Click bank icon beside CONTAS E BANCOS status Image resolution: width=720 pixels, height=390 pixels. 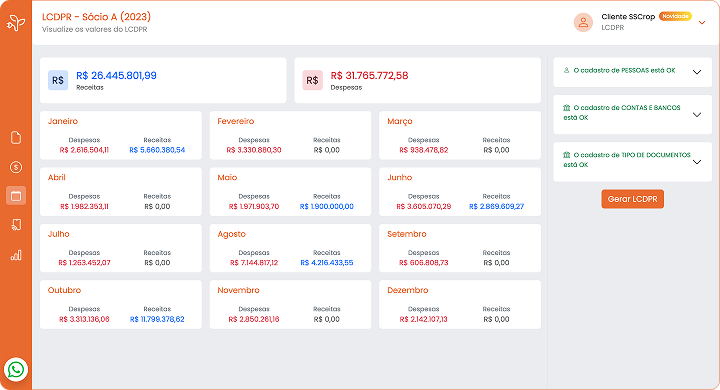click(567, 107)
